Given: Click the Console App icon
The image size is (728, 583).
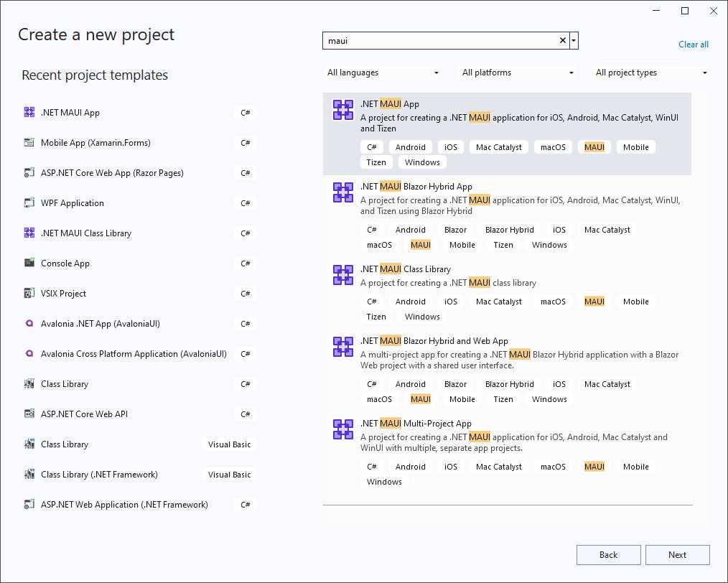Looking at the screenshot, I should coord(29,263).
